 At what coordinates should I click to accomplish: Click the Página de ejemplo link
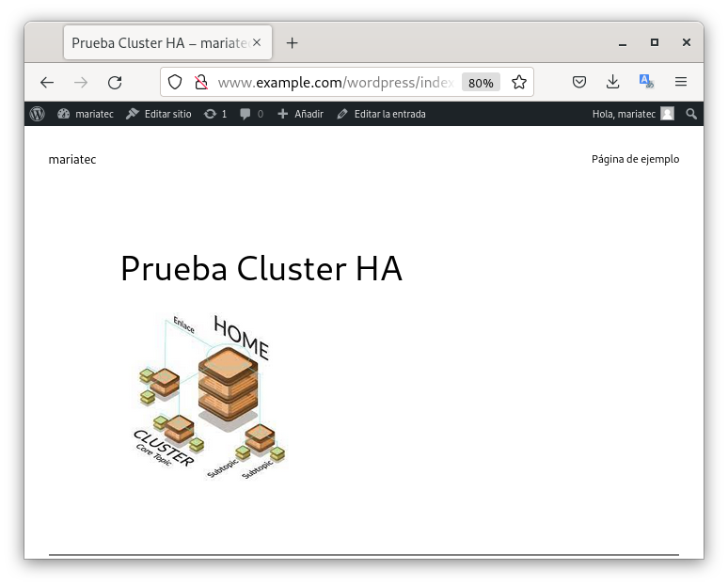(635, 159)
